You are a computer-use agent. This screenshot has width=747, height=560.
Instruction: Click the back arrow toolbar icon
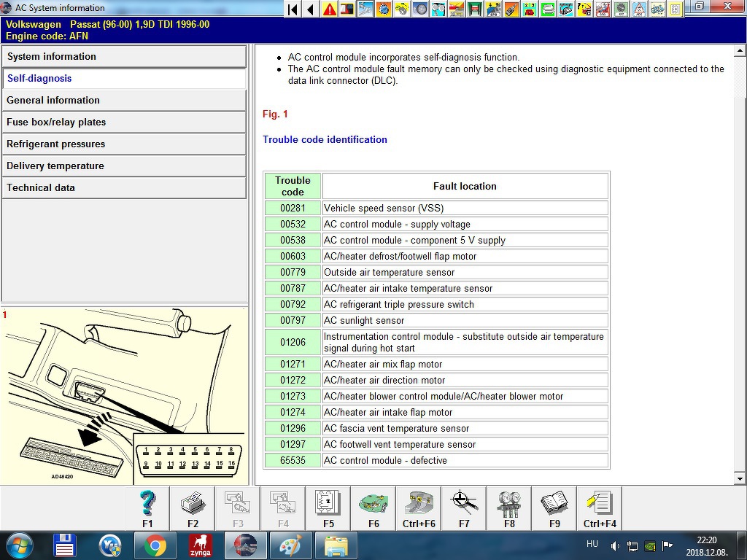tap(311, 9)
